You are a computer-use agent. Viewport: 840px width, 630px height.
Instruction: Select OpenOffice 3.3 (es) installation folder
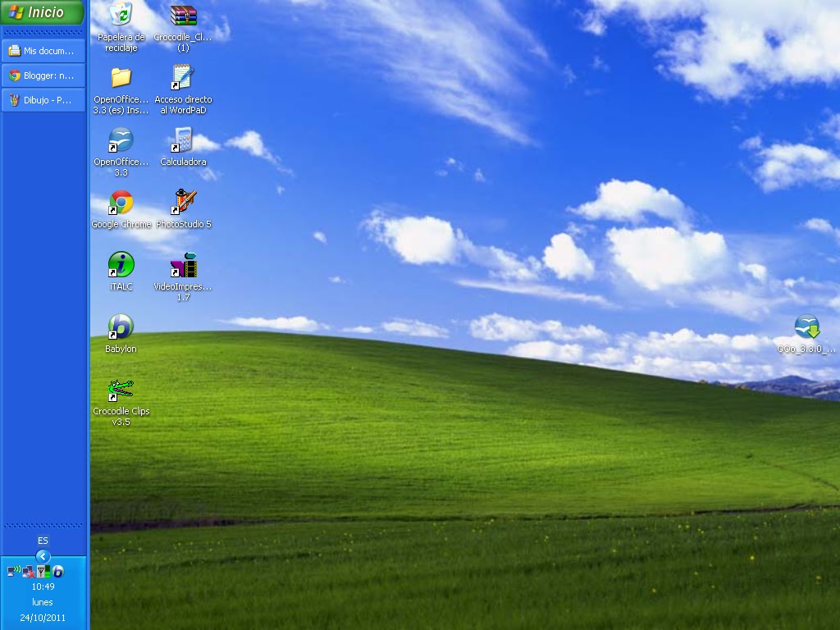(x=121, y=90)
